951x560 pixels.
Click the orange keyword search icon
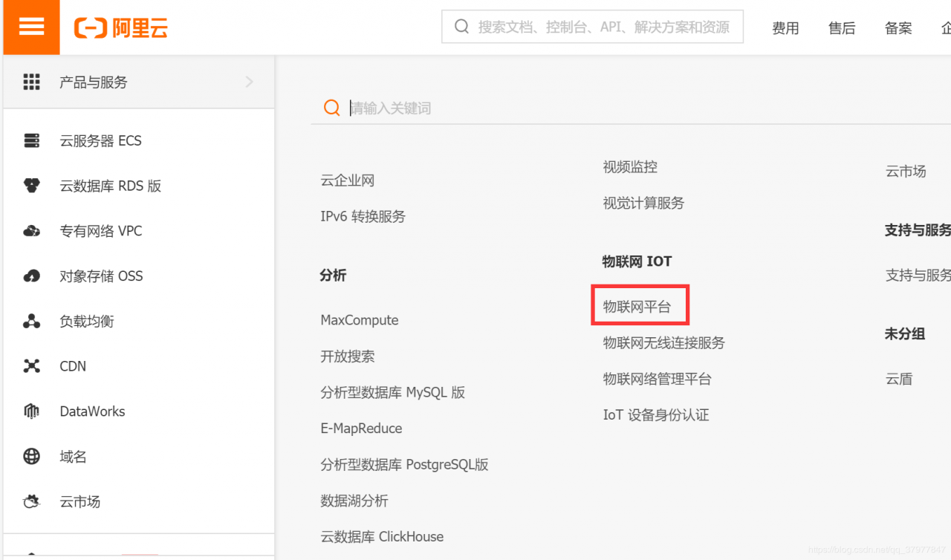pyautogui.click(x=331, y=108)
